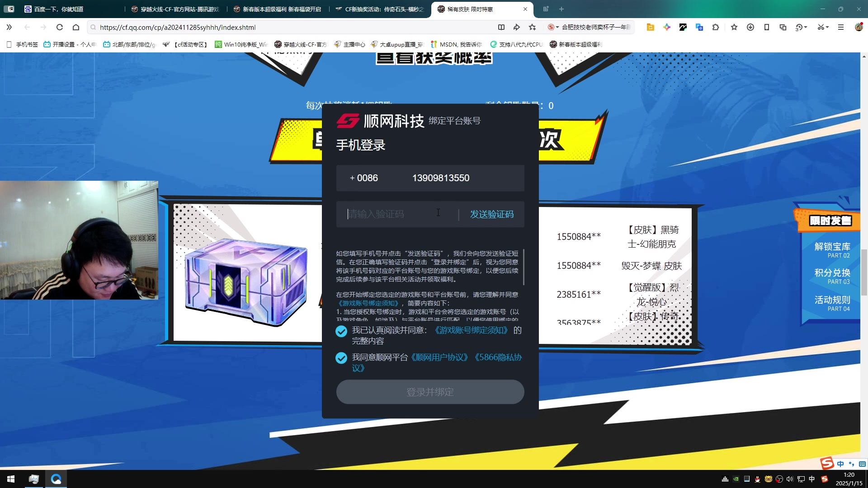This screenshot has width=868, height=488.
Task: Open OBS recording tray icon
Action: pyautogui.click(x=779, y=479)
